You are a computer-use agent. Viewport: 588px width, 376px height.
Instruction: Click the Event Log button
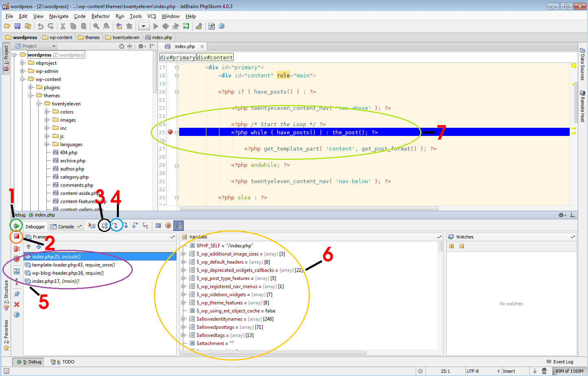(559, 362)
